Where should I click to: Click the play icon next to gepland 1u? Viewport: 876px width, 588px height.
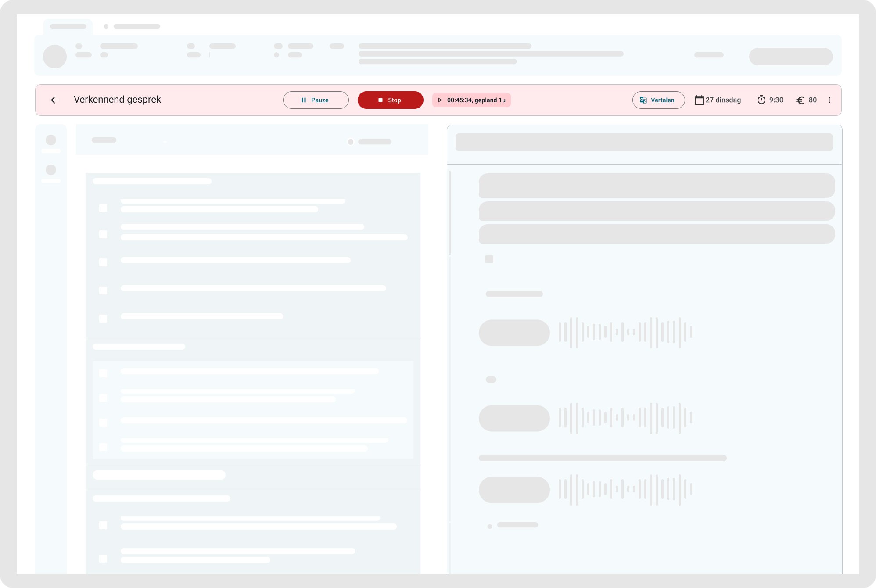click(440, 100)
